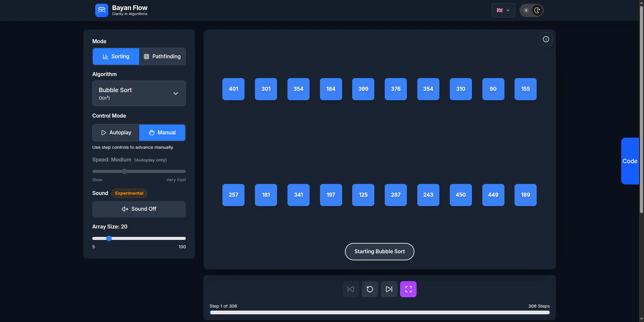Viewport: 644px width, 322px height.
Task: Click array element 184
Action: pos(331,89)
